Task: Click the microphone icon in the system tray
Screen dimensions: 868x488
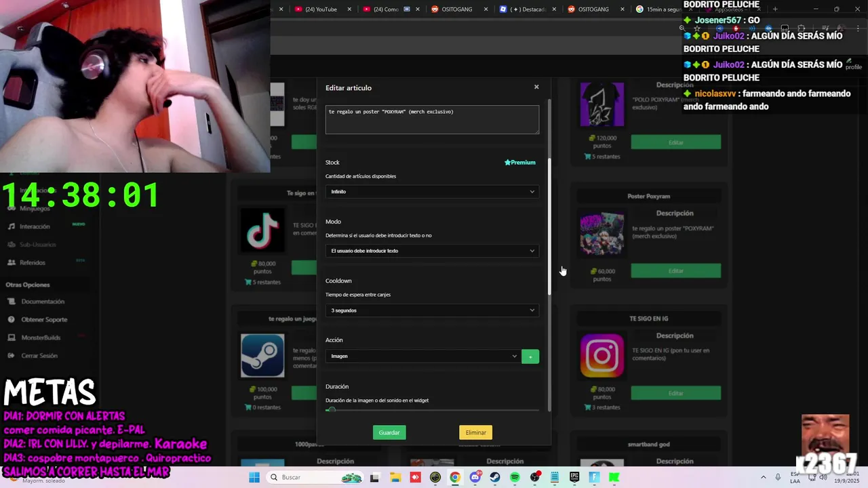Action: click(x=777, y=477)
